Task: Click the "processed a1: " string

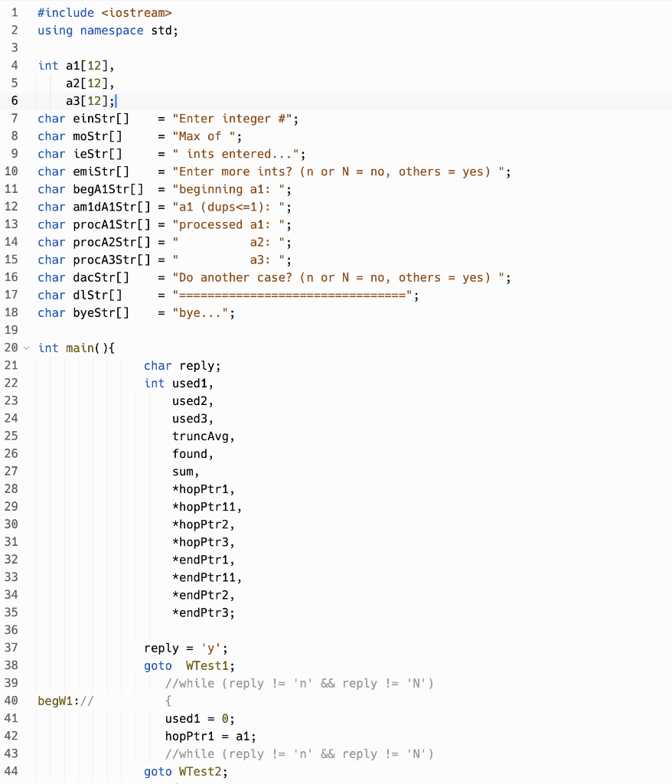Action: (x=229, y=224)
